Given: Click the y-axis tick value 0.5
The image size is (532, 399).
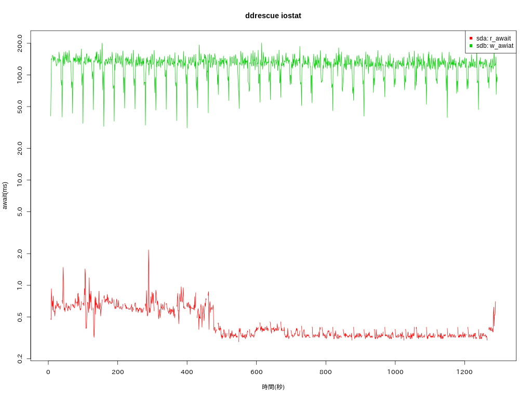Looking at the screenshot, I should coord(20,317).
